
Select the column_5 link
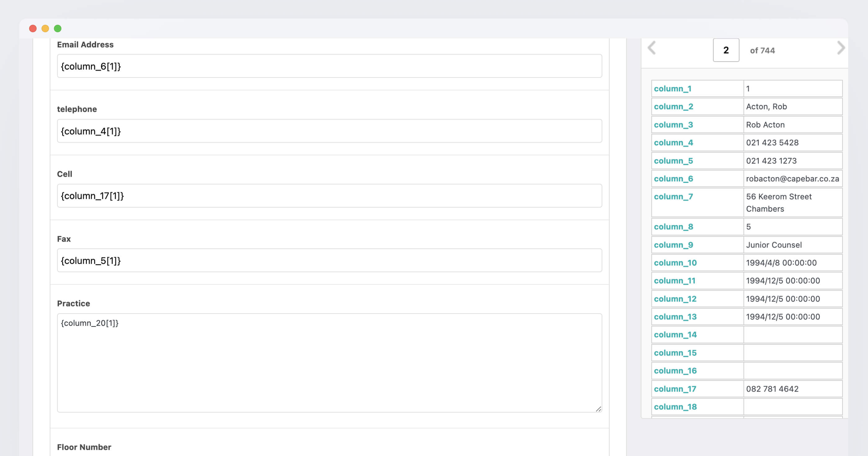click(673, 161)
